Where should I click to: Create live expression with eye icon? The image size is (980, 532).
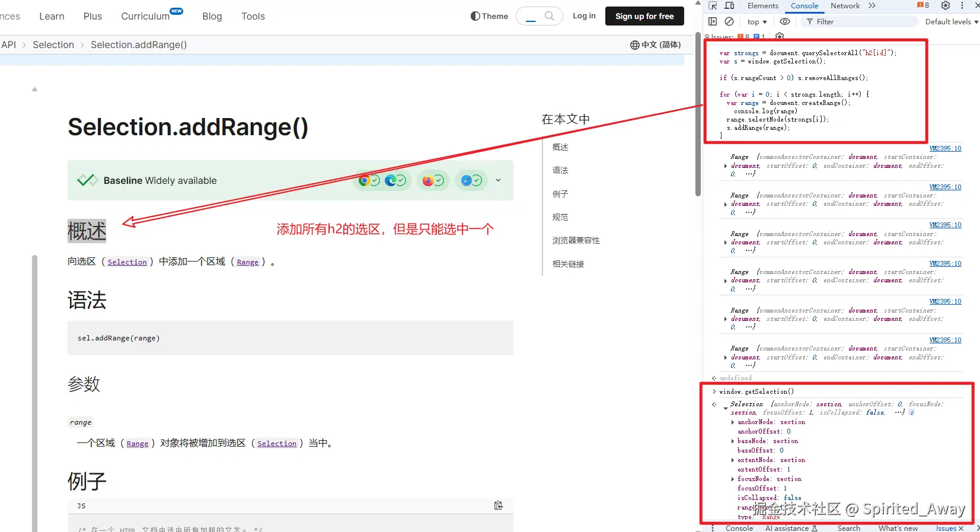click(x=785, y=21)
